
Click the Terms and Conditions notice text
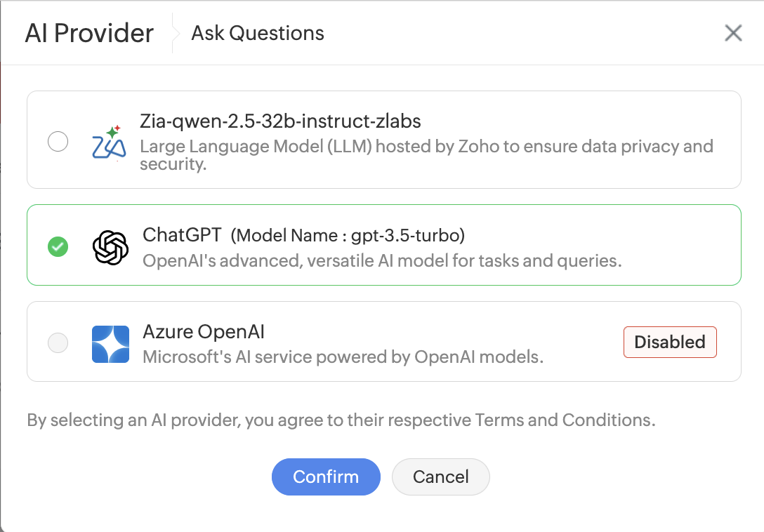341,420
